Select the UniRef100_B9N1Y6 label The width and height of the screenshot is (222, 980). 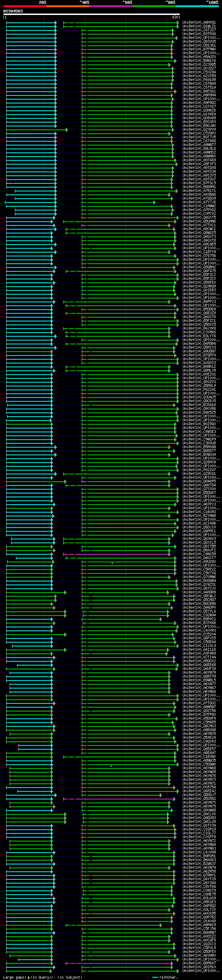[x=199, y=60]
